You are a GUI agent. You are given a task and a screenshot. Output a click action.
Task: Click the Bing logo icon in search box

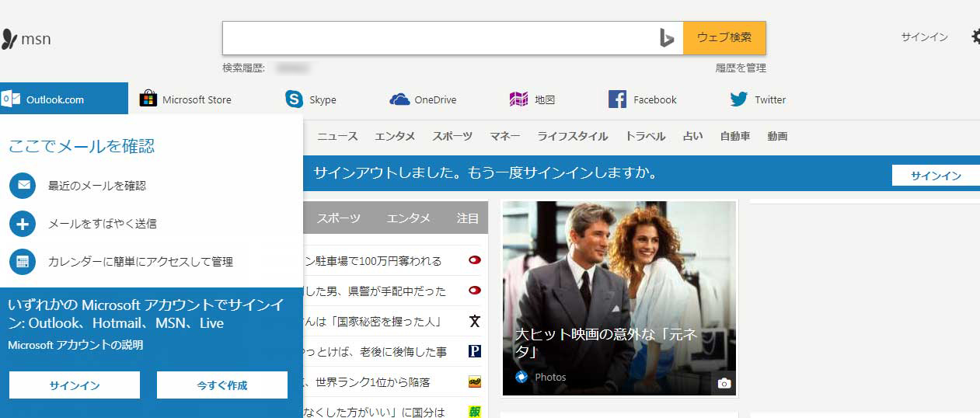click(666, 38)
